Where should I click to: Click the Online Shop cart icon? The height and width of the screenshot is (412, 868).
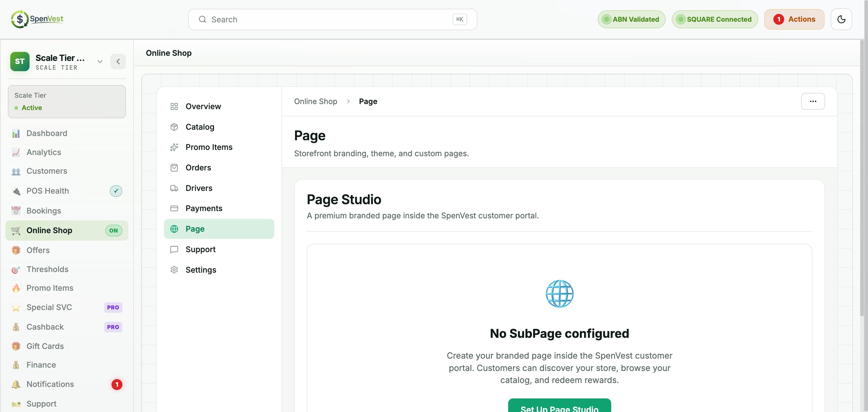click(x=16, y=231)
